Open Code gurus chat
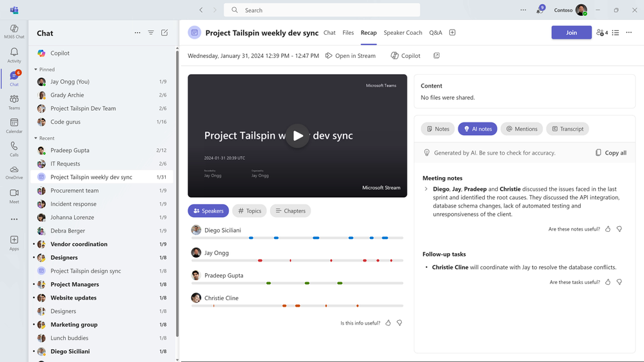 tap(102, 122)
